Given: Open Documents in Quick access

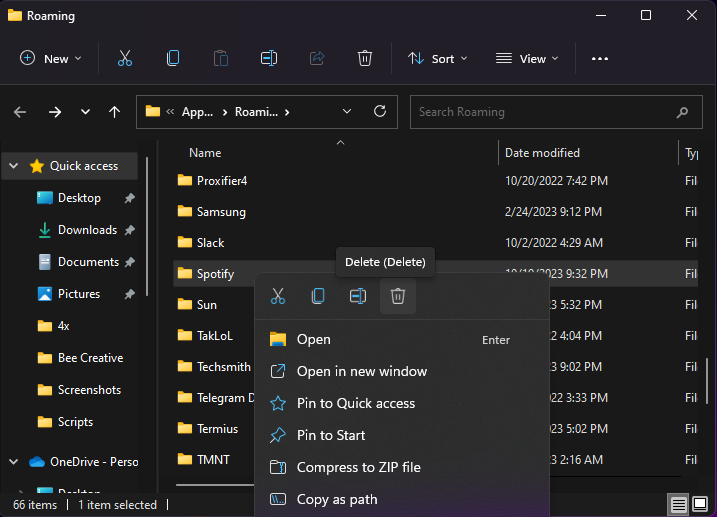Looking at the screenshot, I should (x=88, y=262).
